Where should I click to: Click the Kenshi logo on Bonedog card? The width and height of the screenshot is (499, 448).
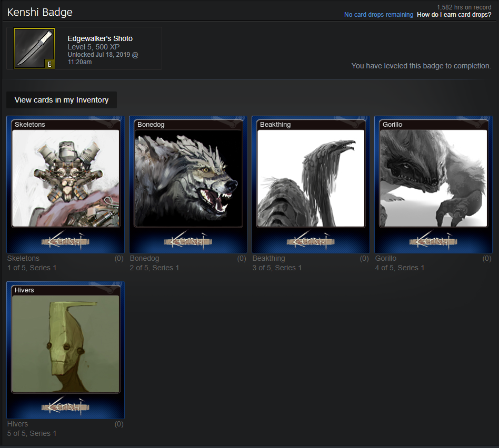pyautogui.click(x=188, y=241)
